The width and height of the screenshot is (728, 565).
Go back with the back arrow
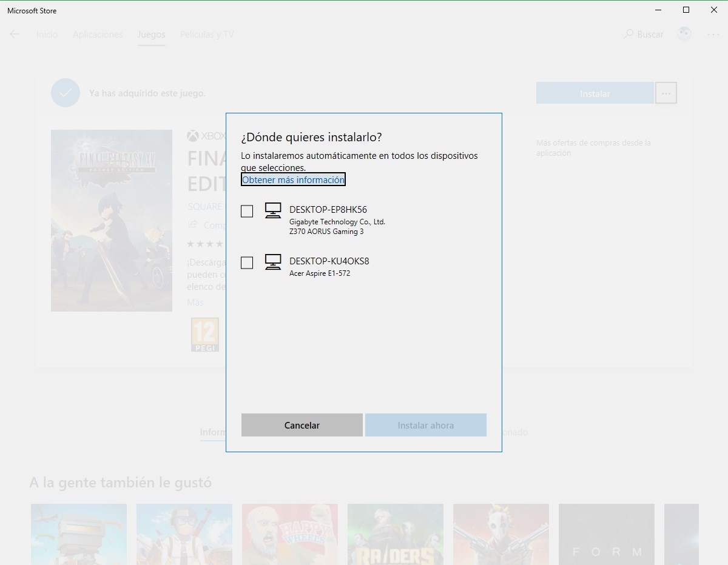(15, 34)
